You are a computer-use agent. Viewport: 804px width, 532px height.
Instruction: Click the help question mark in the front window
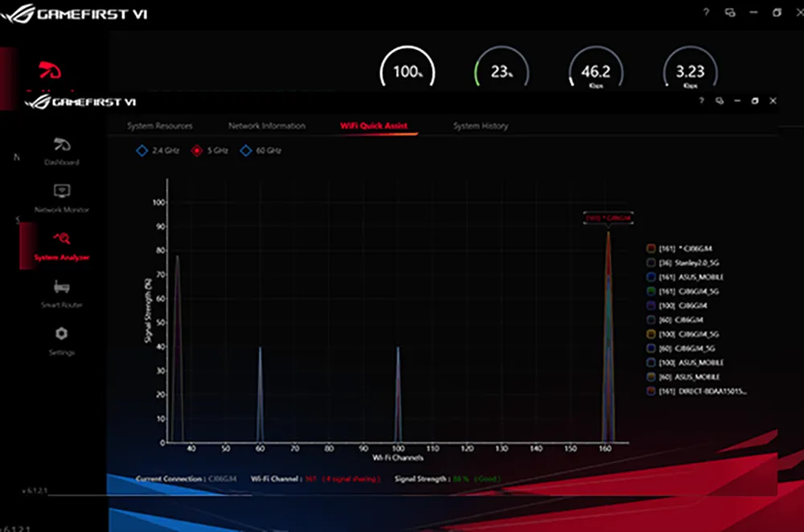pos(701,101)
